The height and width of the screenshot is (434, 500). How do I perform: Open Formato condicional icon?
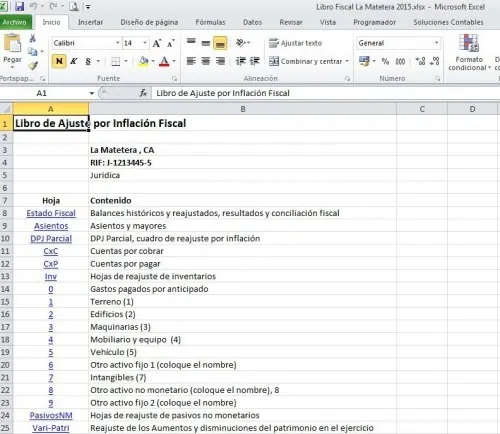click(469, 52)
